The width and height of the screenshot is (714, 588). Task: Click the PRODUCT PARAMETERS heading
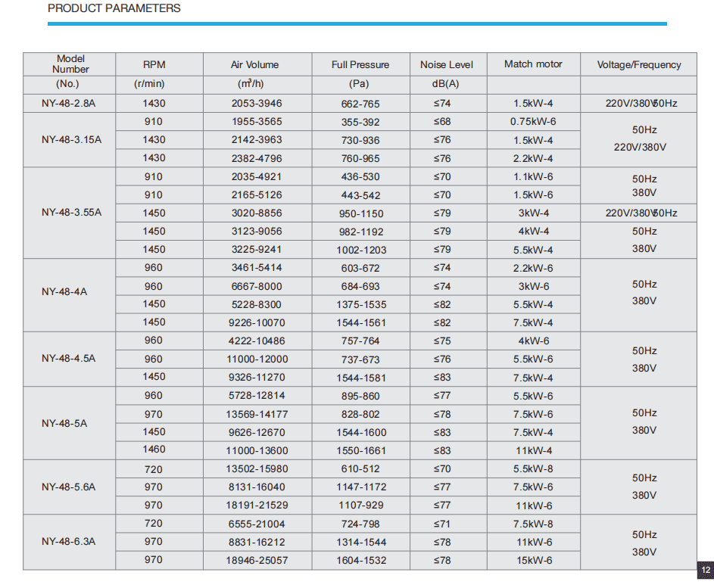click(x=114, y=8)
